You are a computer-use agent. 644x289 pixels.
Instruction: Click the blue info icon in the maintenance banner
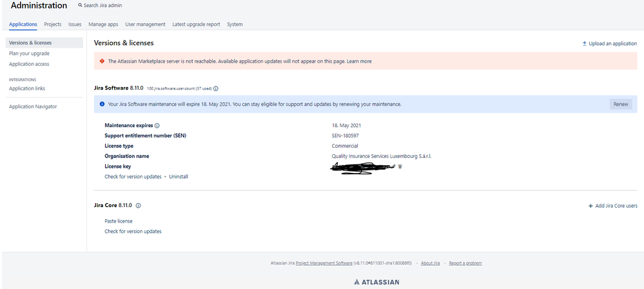pos(102,104)
